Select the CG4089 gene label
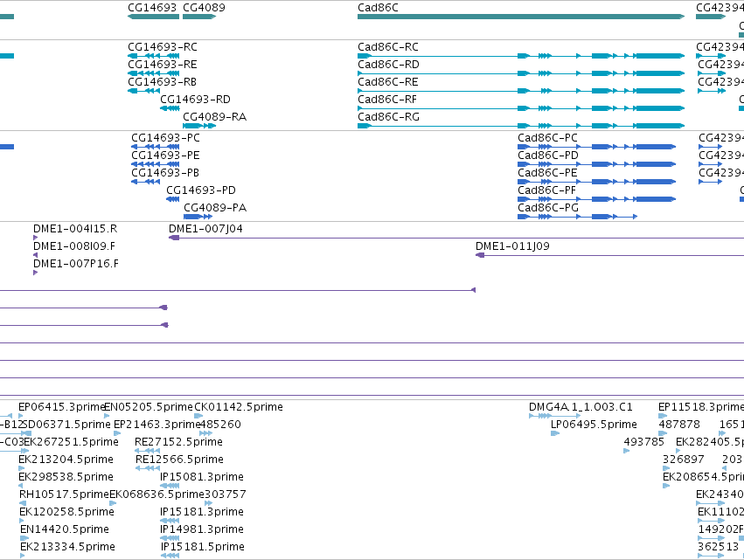 pos(204,8)
